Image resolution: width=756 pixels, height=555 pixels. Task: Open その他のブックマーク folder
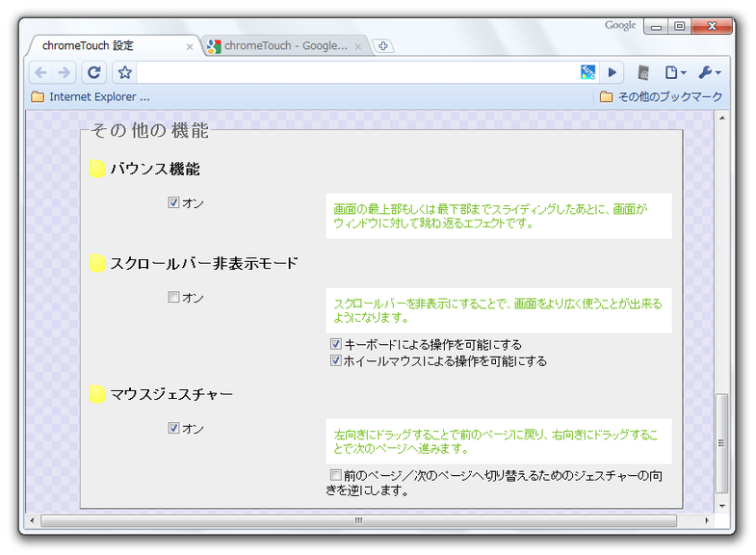[661, 97]
